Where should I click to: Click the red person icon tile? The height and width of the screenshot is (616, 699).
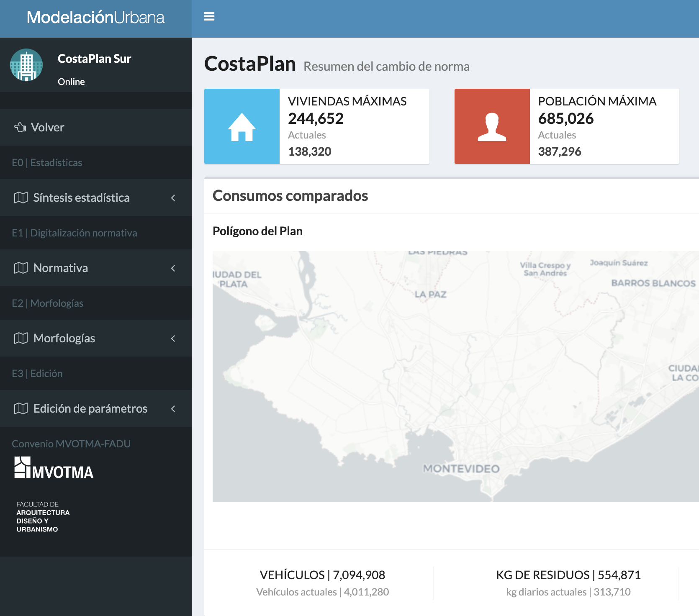click(x=492, y=126)
